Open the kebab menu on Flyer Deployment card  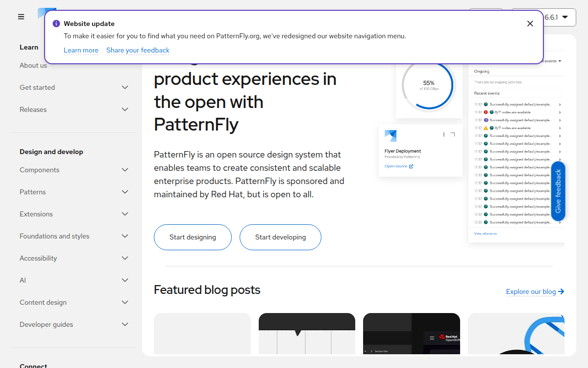coord(444,134)
